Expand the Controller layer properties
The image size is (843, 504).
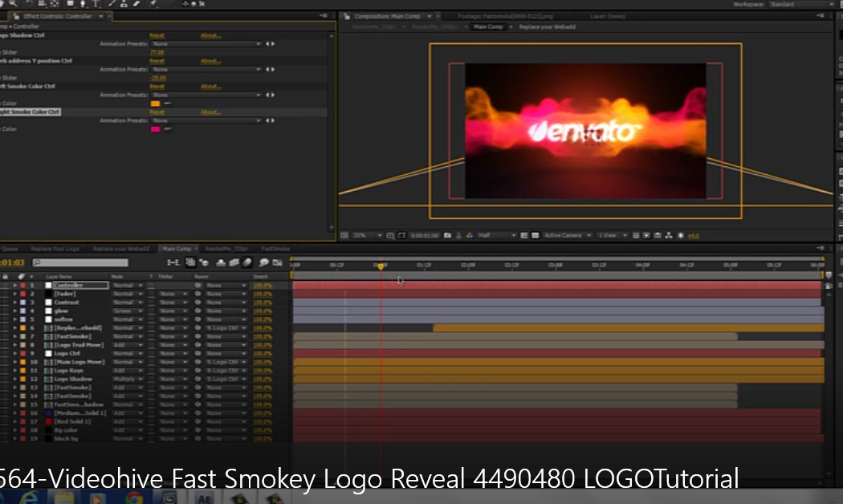point(15,286)
